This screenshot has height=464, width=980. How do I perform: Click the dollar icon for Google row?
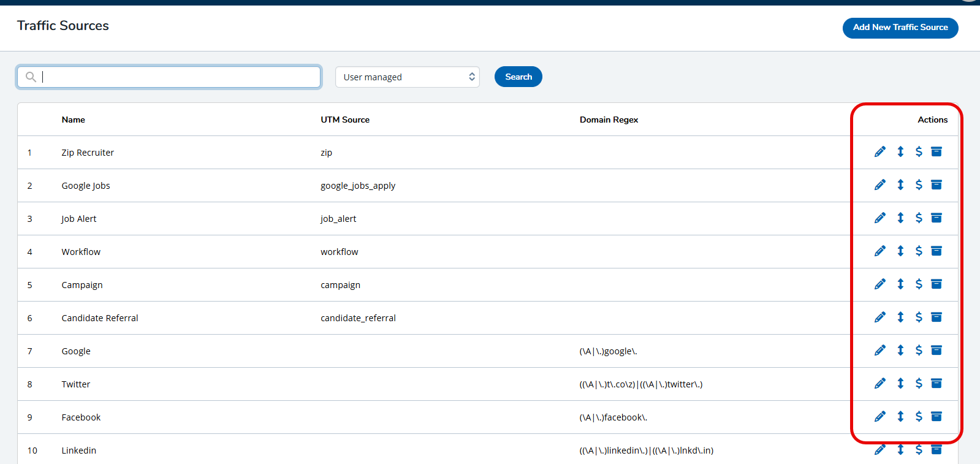[x=919, y=350]
